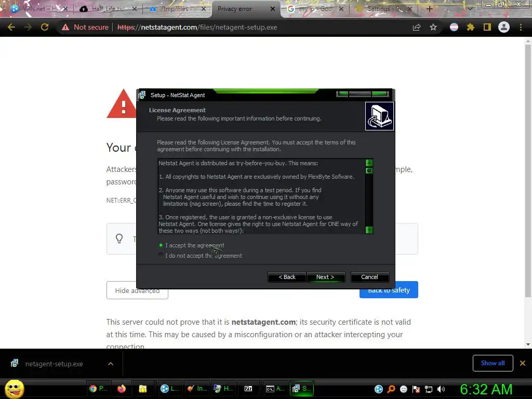Viewport: 532px width, 399px height.
Task: Open the striped flag extension icon
Action: 454,27
